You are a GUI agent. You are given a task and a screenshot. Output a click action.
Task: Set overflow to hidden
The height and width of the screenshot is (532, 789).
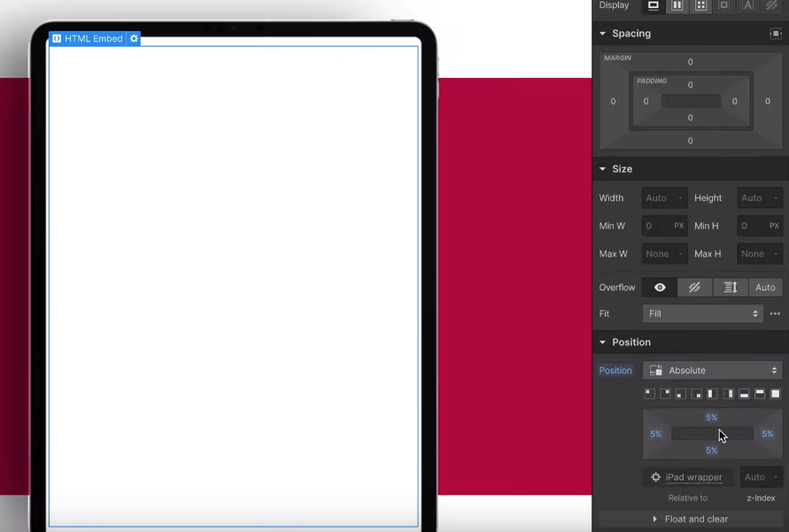click(x=695, y=288)
